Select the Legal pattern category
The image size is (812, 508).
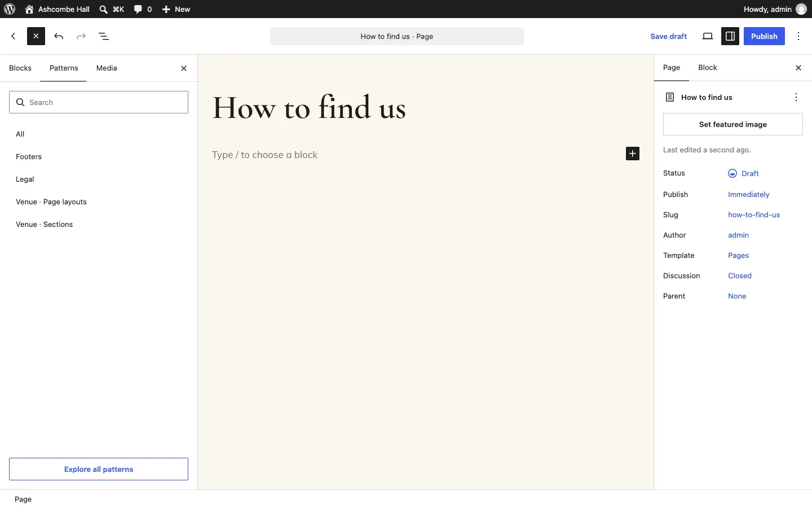tap(99, 179)
